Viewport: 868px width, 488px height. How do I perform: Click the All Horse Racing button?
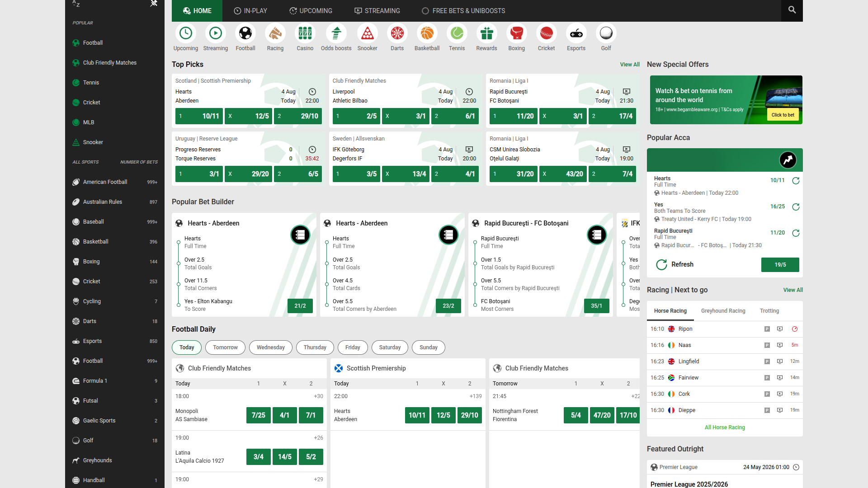(725, 427)
